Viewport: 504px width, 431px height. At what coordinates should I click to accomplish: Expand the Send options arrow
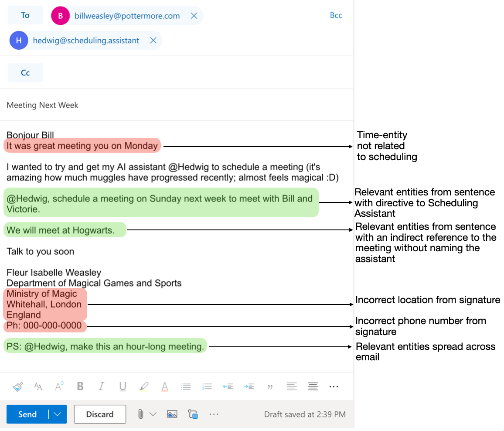[58, 414]
